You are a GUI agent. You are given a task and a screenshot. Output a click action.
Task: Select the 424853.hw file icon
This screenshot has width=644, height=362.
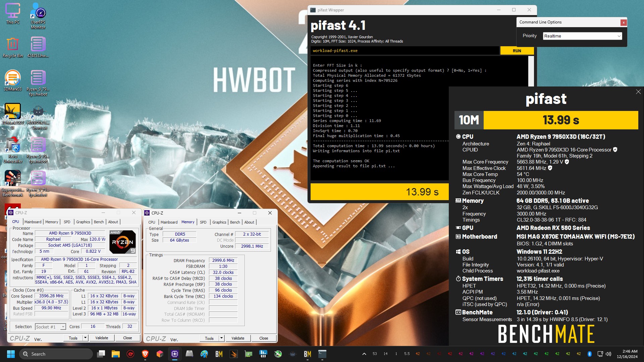38,47
